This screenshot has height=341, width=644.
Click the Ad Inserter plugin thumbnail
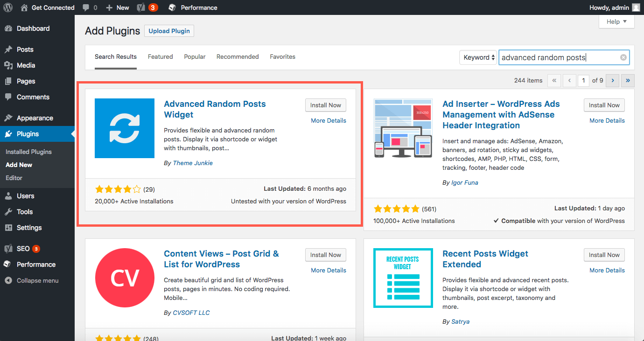(403, 128)
